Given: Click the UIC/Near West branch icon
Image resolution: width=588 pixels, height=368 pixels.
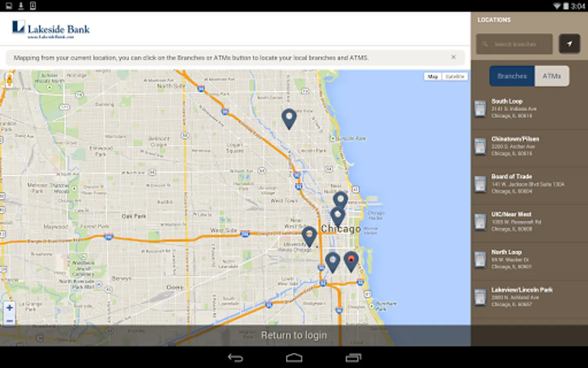Looking at the screenshot, I should (x=480, y=222).
